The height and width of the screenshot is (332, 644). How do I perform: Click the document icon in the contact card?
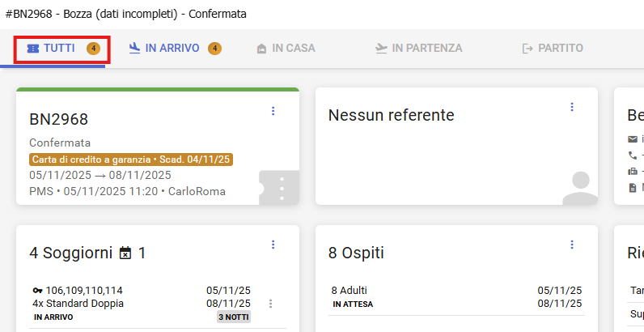click(x=633, y=188)
